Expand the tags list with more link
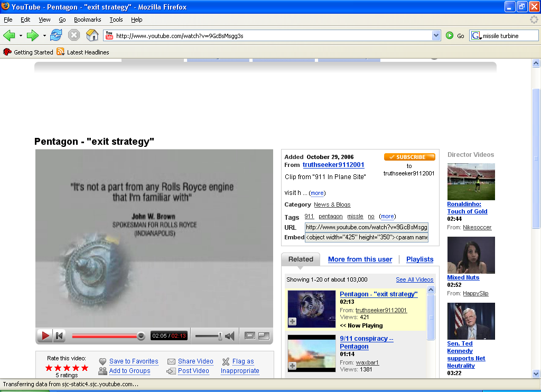 387,217
